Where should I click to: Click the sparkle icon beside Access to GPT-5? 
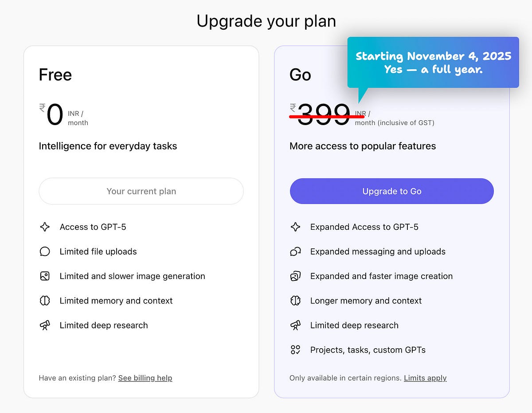click(x=45, y=227)
